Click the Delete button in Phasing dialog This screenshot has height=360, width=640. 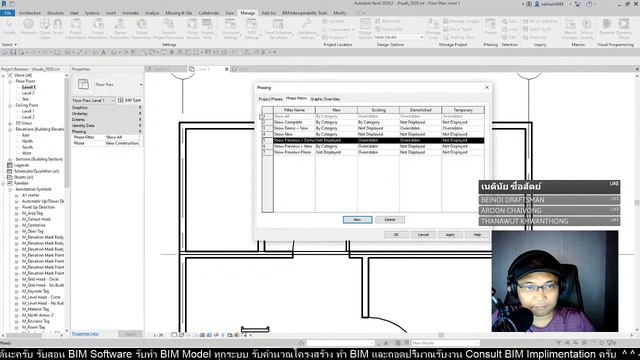pos(390,220)
